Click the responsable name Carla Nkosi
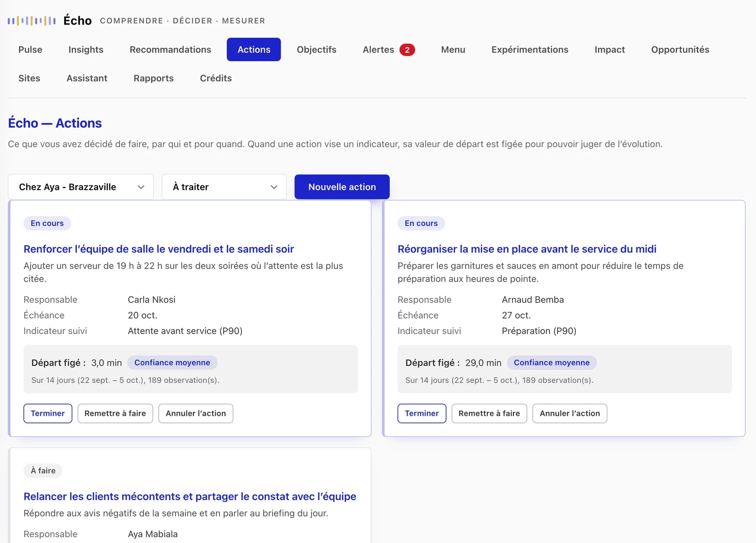This screenshot has height=543, width=756. 152,300
